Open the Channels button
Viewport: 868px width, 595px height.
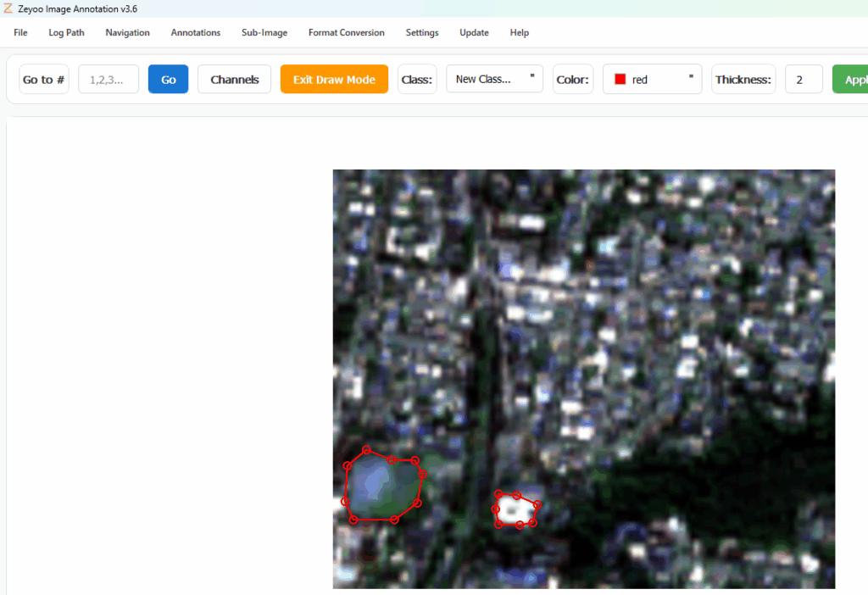(x=234, y=80)
